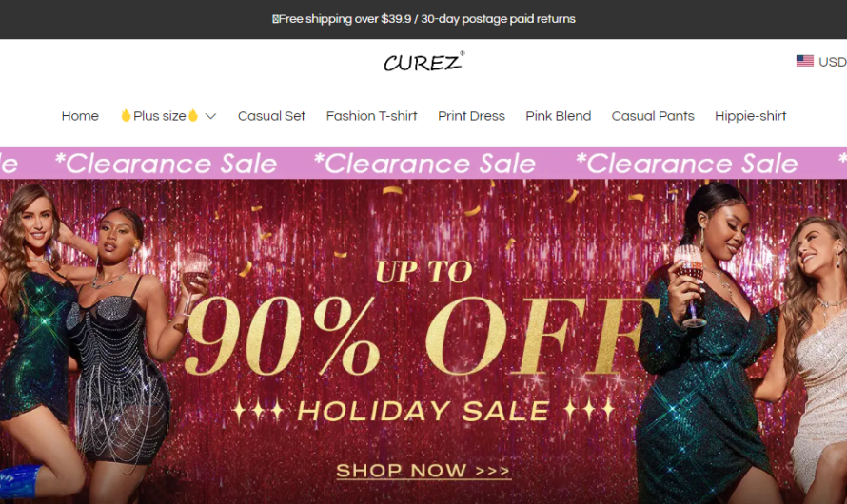The width and height of the screenshot is (847, 504).
Task: Open the Casual Pants category
Action: click(653, 116)
